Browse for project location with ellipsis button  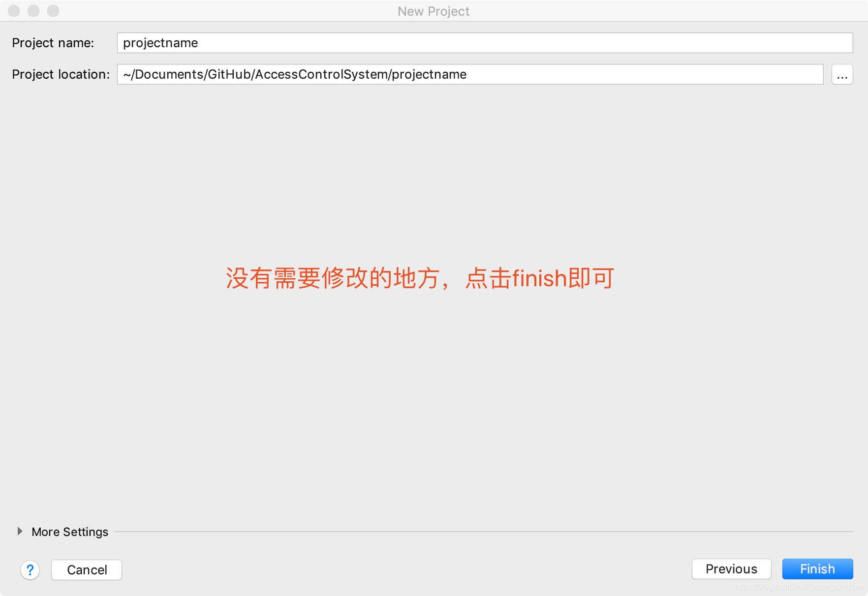pos(842,74)
